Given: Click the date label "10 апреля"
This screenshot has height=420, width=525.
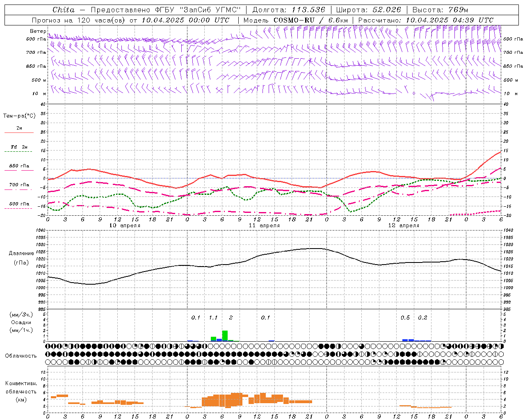Looking at the screenshot, I should tap(124, 226).
